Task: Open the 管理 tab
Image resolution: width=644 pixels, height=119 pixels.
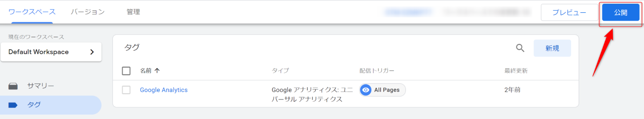Action: click(133, 12)
